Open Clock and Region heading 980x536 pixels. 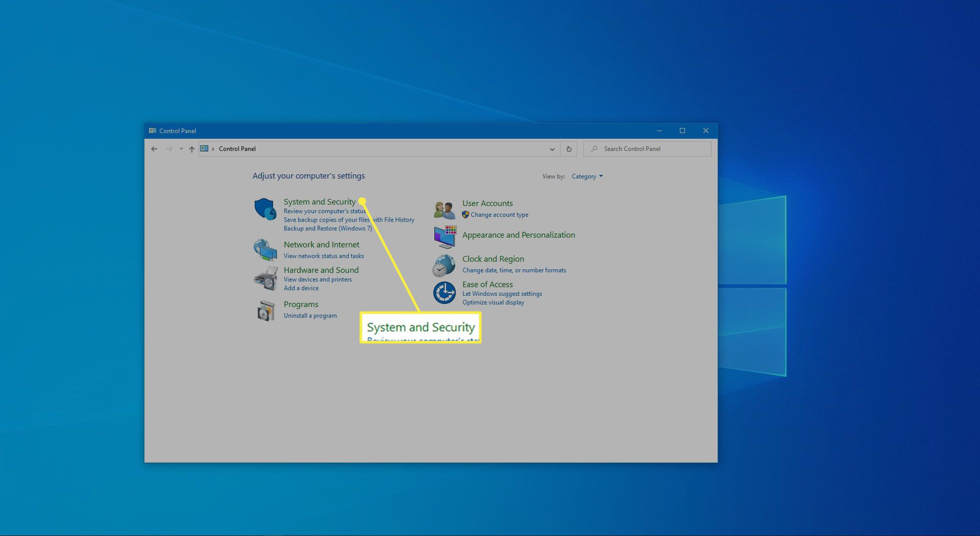[493, 259]
